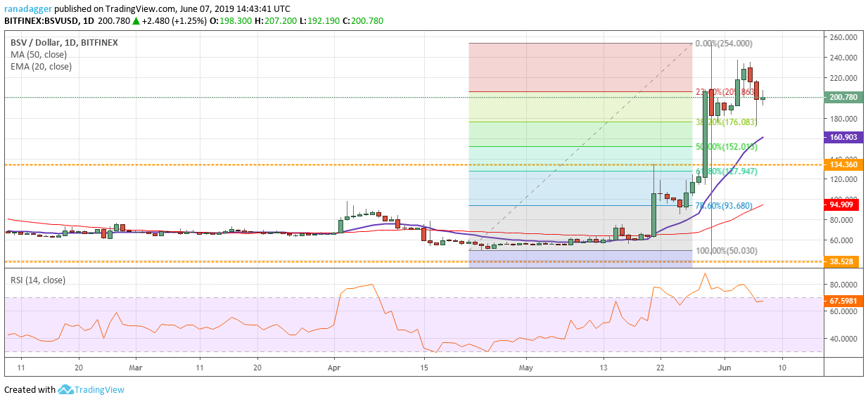Click the 'Created with TradingView' footer text
Screen dimensions: 868x402
click(x=65, y=389)
